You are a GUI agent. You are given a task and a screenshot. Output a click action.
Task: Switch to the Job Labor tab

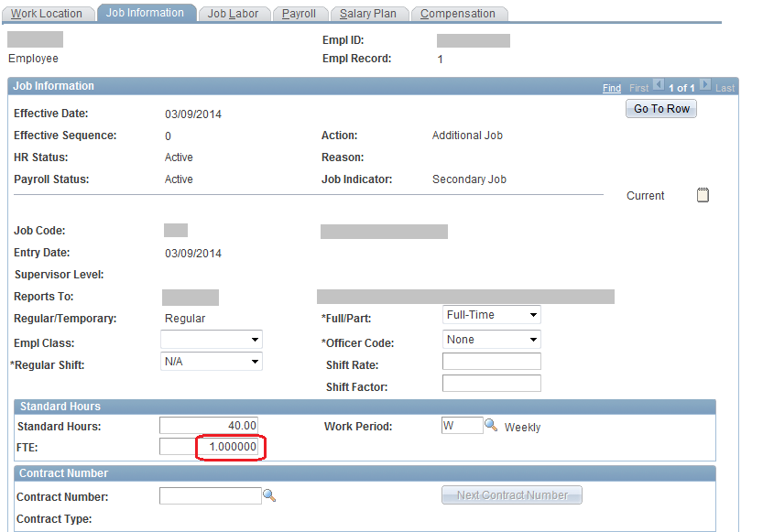[x=233, y=14]
